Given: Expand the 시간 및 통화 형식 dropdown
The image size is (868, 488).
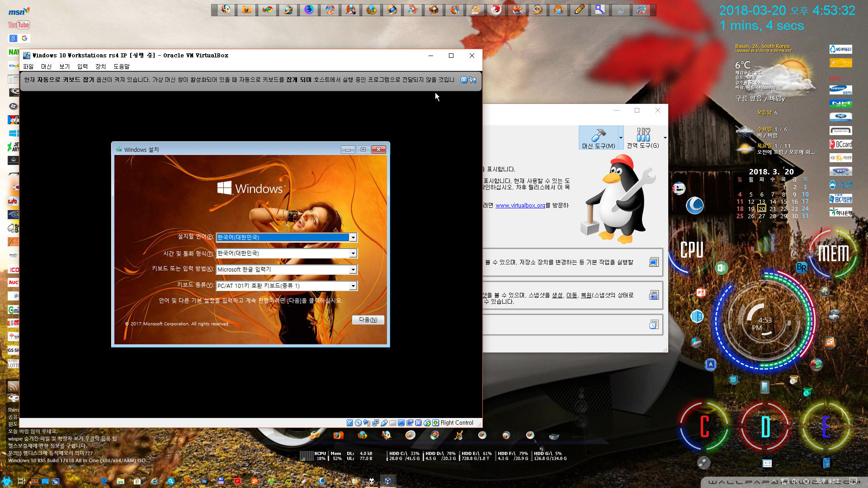Looking at the screenshot, I should [353, 253].
